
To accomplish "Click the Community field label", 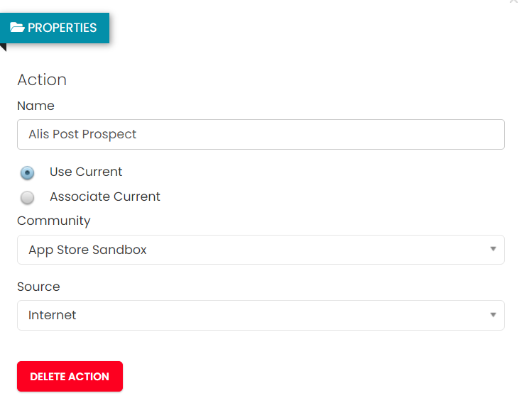I will tap(54, 221).
